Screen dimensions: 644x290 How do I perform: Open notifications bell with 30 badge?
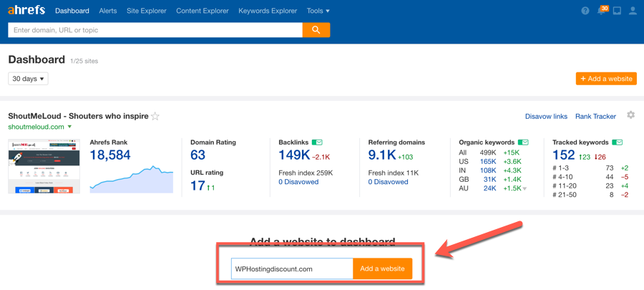pyautogui.click(x=602, y=11)
